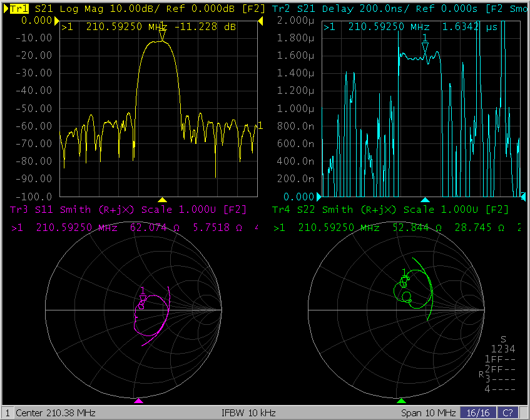Viewport: 530px width, 420px height.
Task: Click Span 10 MHz in status bar
Action: (428, 413)
